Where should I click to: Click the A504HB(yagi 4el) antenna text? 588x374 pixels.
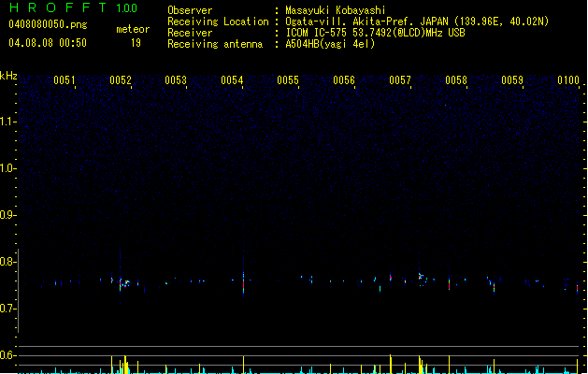[x=330, y=44]
